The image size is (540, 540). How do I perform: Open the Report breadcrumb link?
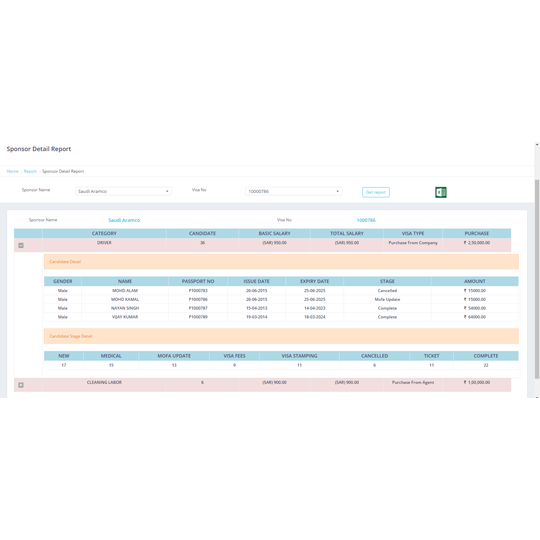tap(30, 171)
